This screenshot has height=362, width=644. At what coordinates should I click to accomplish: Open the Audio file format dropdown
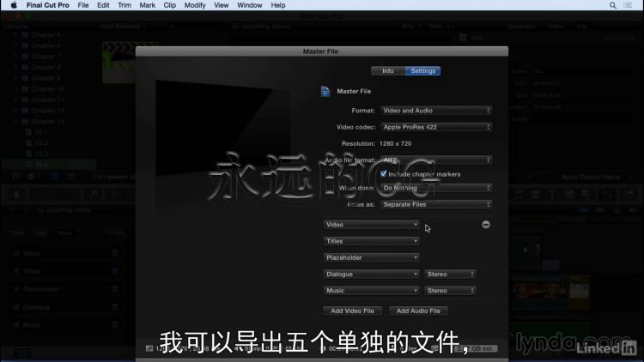436,160
